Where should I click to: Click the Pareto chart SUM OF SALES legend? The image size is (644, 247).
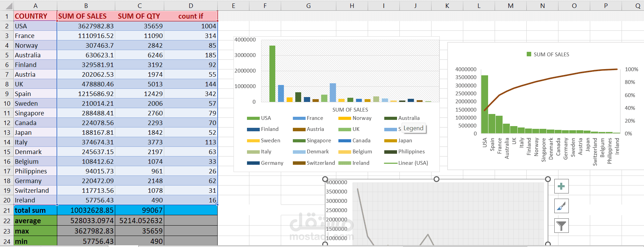click(x=548, y=54)
